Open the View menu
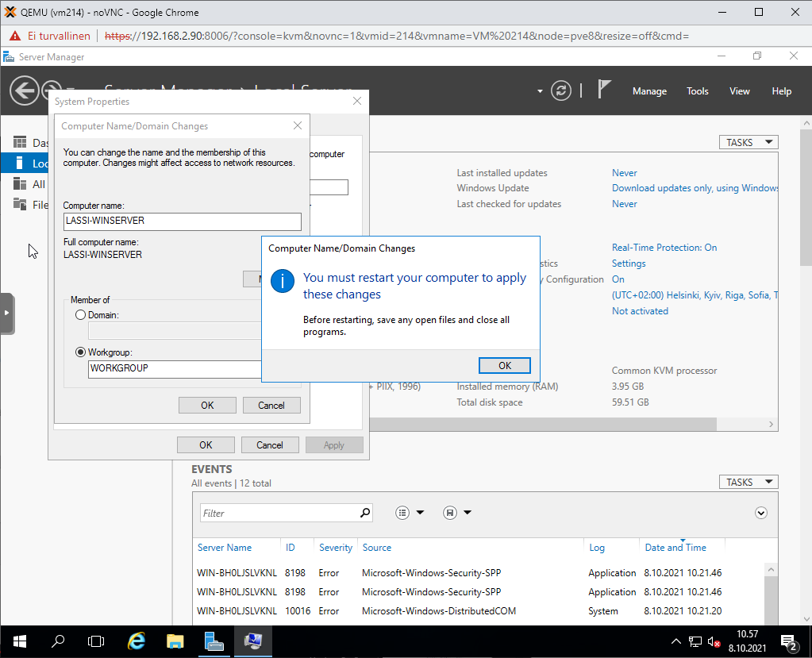The width and height of the screenshot is (812, 658). click(740, 91)
